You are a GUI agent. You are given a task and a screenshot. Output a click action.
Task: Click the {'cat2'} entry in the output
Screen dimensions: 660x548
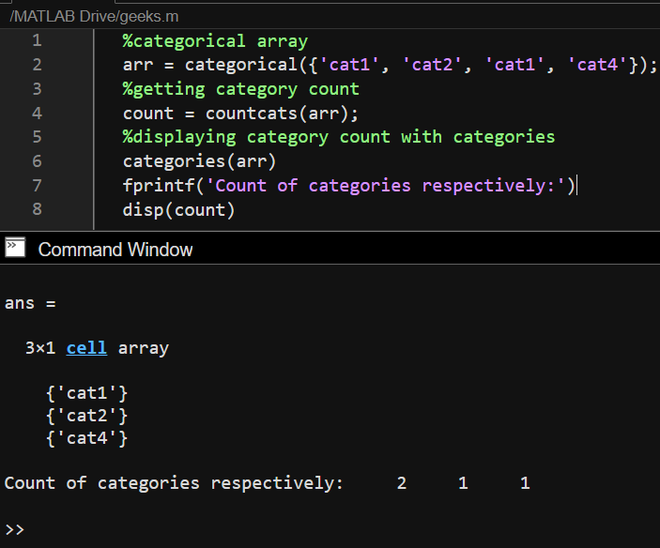tap(87, 415)
